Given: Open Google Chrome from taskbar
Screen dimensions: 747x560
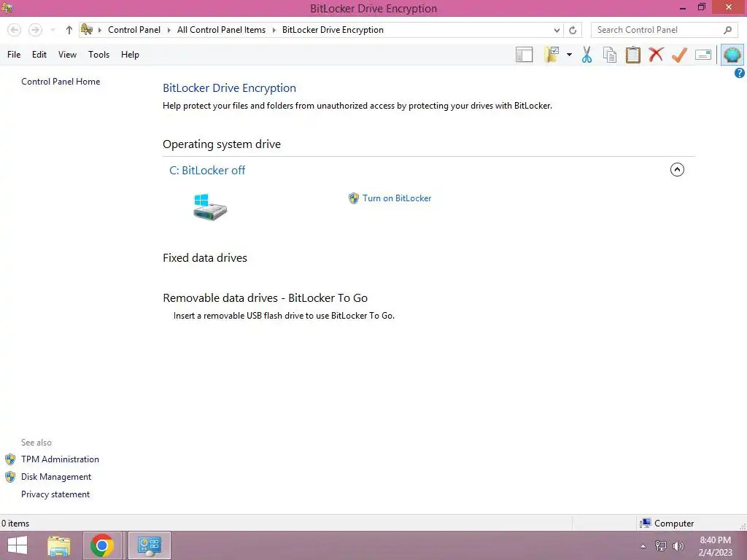Looking at the screenshot, I should (102, 545).
